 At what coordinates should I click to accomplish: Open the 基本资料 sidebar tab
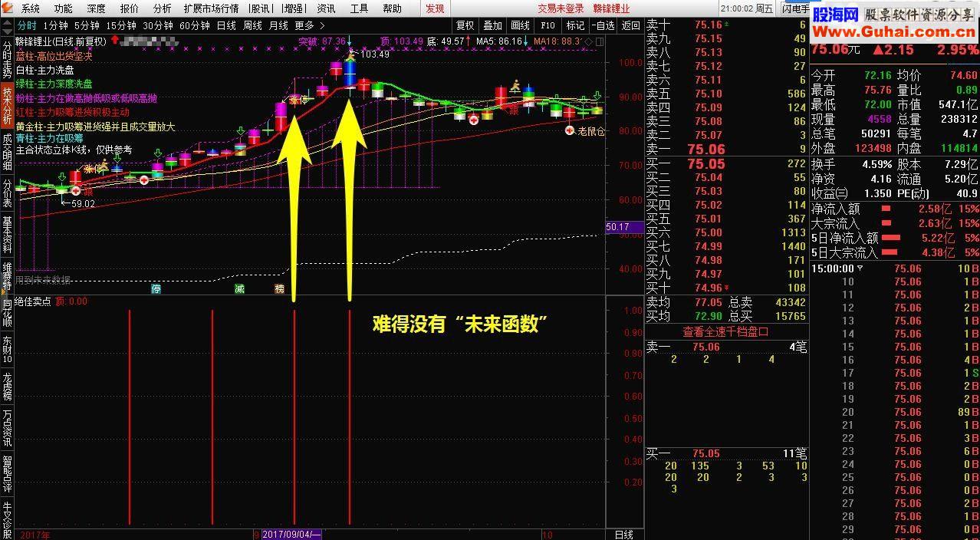click(7, 235)
